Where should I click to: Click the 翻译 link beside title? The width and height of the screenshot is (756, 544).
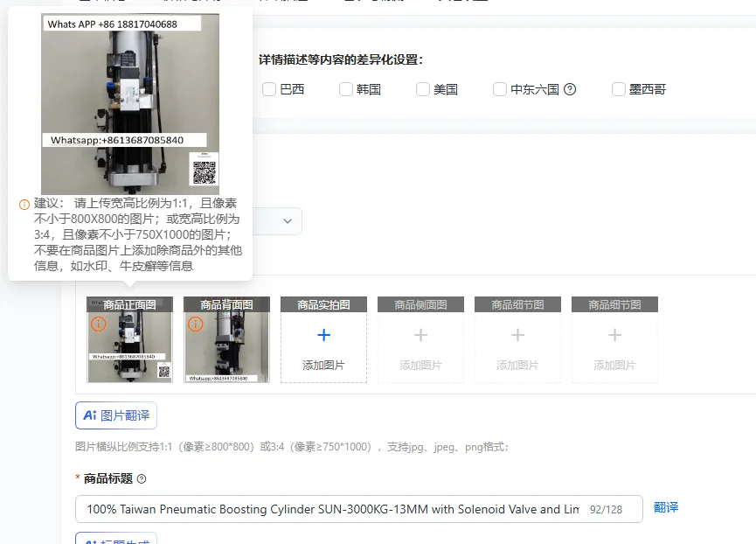click(666, 507)
